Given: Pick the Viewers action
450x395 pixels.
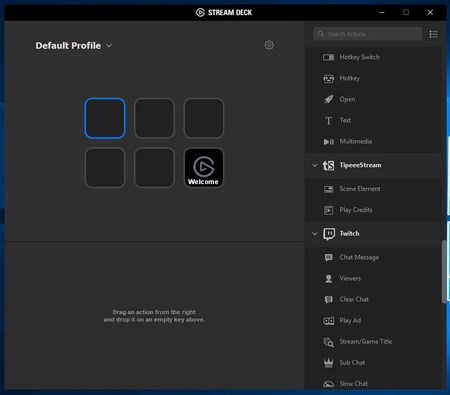Looking at the screenshot, I should coord(372,278).
